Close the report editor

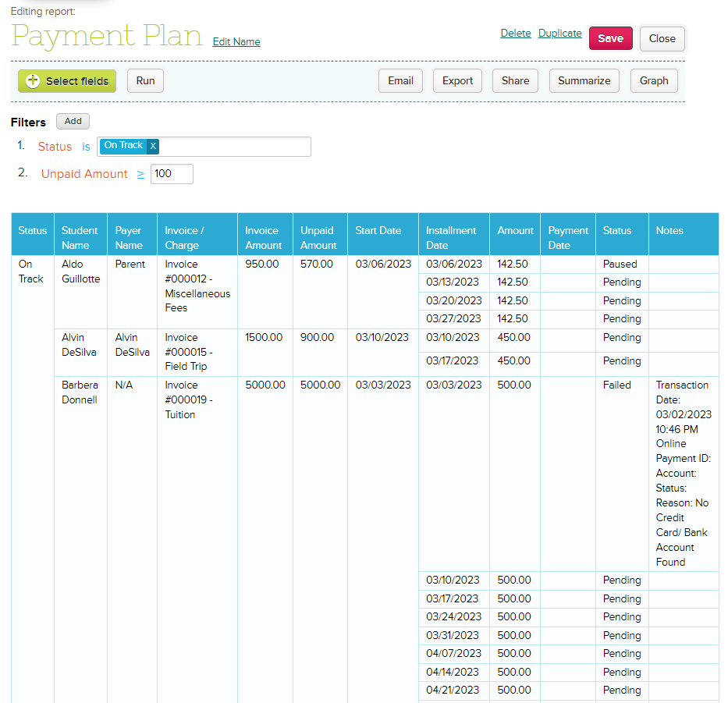point(662,38)
